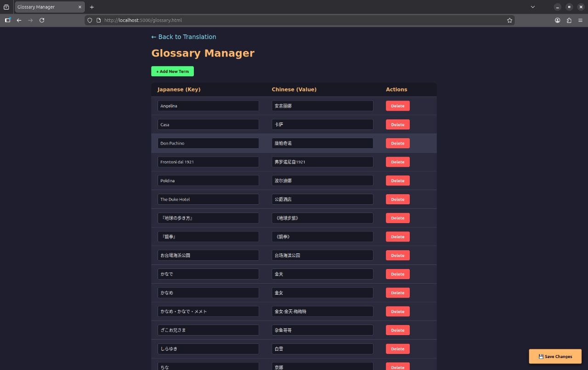Follow the Back to Translation link
This screenshot has width=588, height=370.
pos(184,37)
